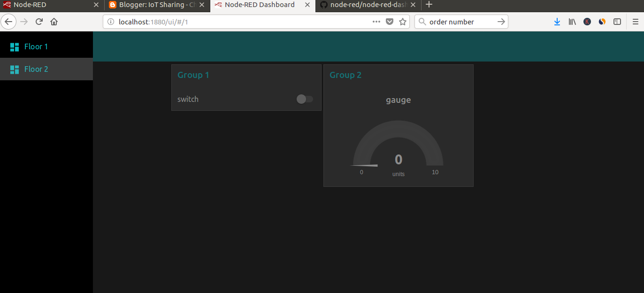Click the orange S extension icon
Viewport: 644px width, 293px height.
click(x=602, y=22)
